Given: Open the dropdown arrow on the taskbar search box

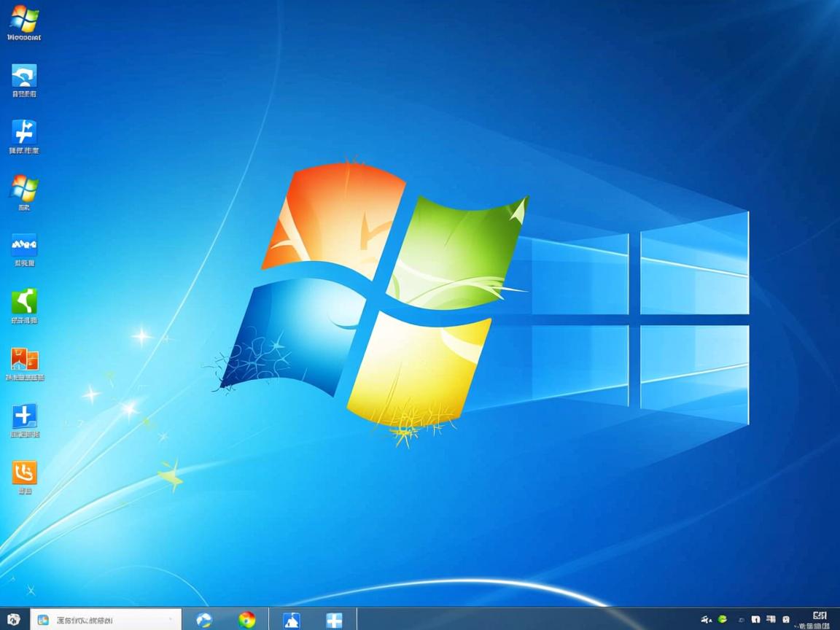Looking at the screenshot, I should coord(170,620).
